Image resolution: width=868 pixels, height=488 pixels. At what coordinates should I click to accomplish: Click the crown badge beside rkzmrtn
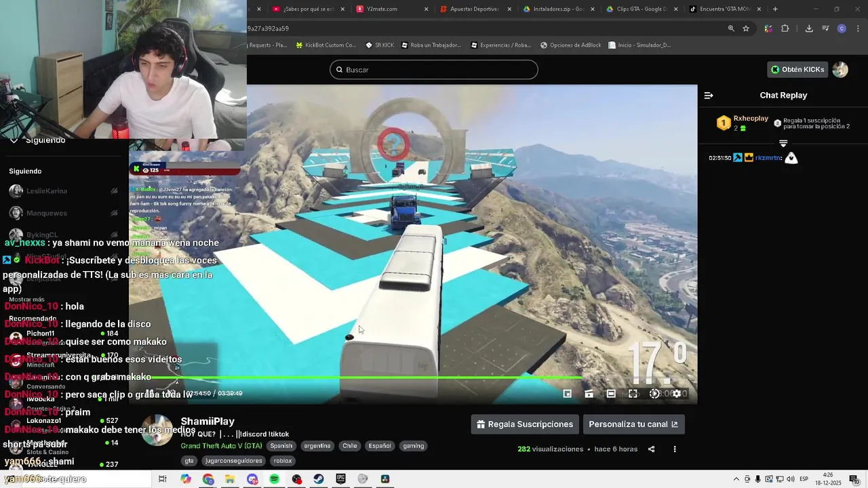[x=749, y=158]
